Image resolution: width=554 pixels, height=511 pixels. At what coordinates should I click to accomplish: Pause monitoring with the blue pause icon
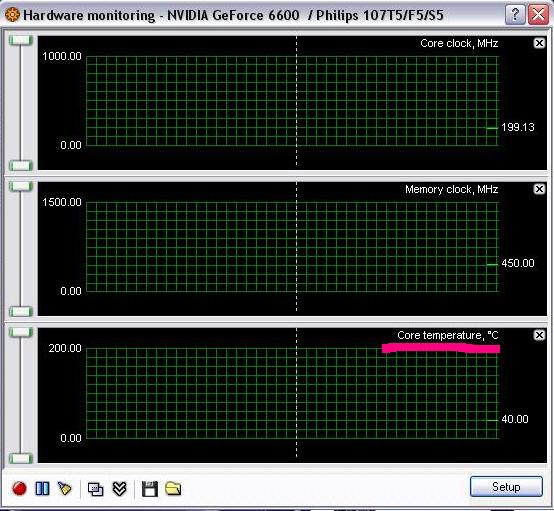click(x=42, y=489)
